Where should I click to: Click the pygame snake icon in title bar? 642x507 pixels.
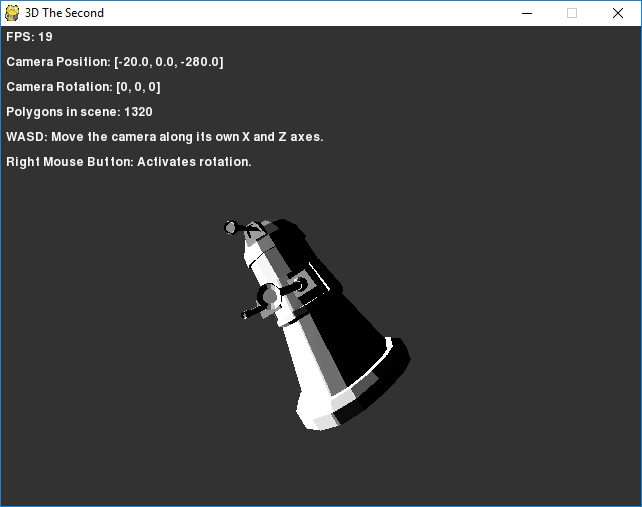click(x=12, y=13)
